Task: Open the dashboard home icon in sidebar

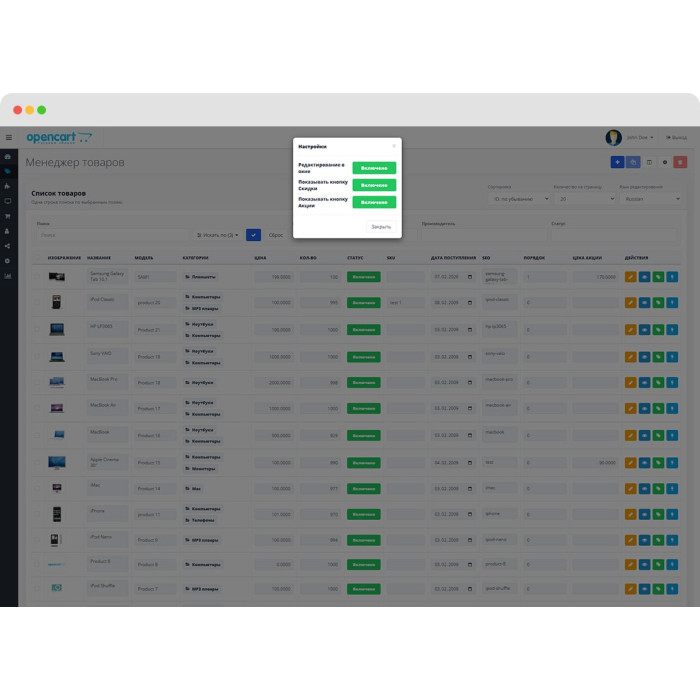Action: click(x=8, y=157)
